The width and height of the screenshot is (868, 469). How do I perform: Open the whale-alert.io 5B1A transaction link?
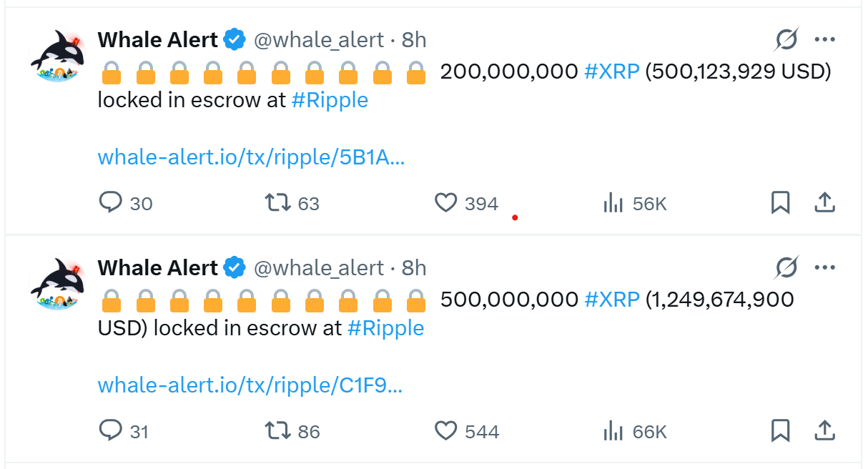coord(251,157)
